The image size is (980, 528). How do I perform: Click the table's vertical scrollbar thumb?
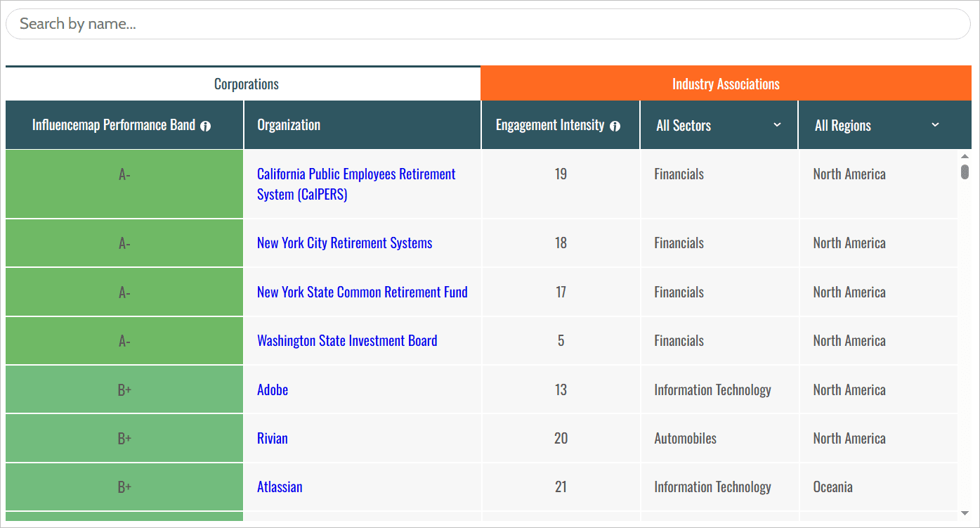(x=965, y=172)
